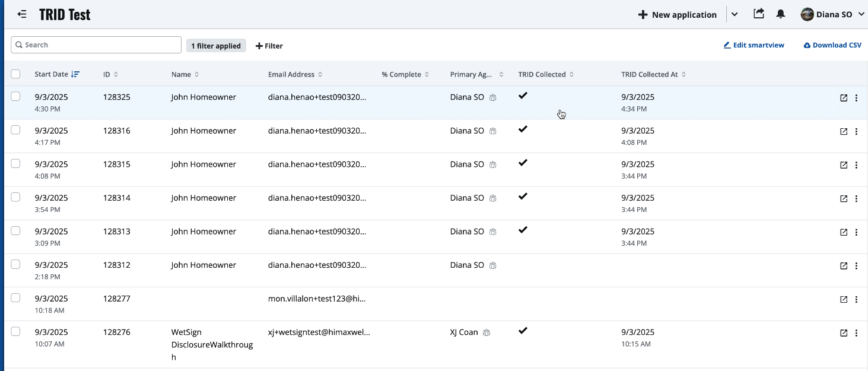
Task: Click the share/export icon in header
Action: point(758,14)
